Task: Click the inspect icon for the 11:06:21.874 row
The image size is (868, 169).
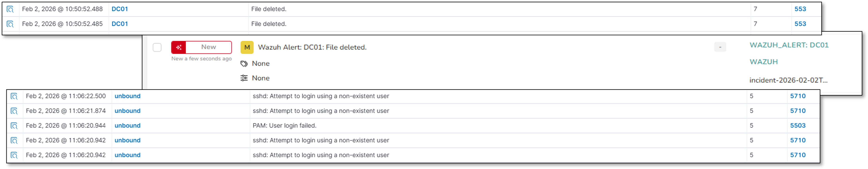Action: (x=14, y=111)
